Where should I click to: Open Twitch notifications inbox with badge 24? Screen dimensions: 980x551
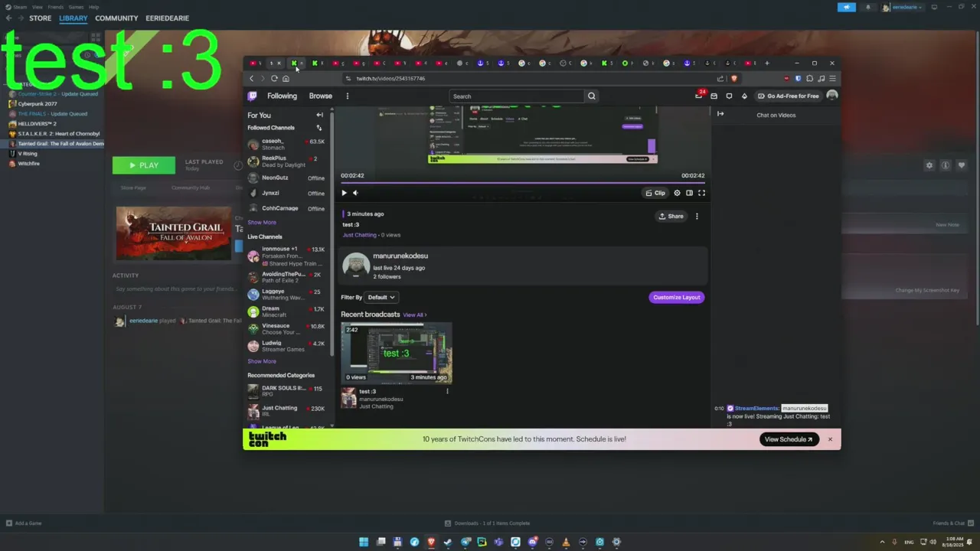pyautogui.click(x=699, y=96)
